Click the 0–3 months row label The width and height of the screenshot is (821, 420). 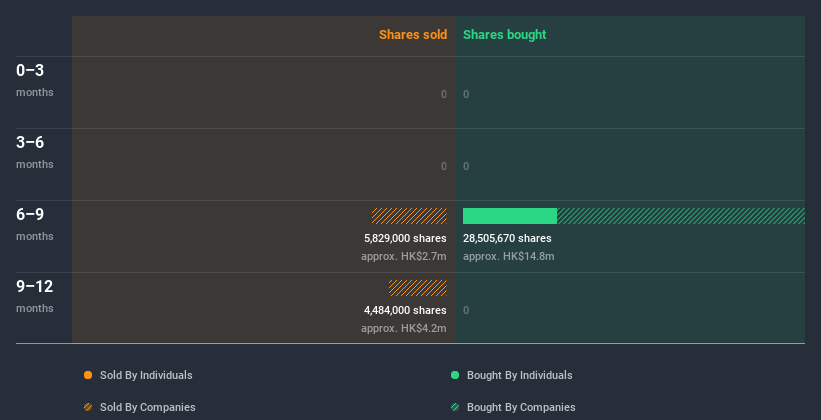(x=35, y=80)
